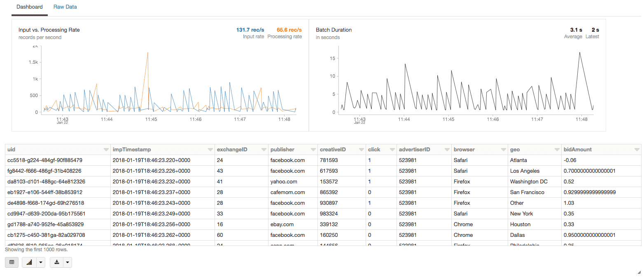Click the table view icon button
Image resolution: width=644 pixels, height=278 pixels.
click(x=12, y=262)
